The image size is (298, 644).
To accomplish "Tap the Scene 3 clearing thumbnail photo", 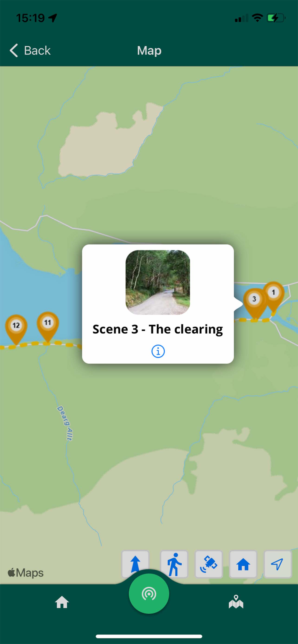I will (158, 282).
